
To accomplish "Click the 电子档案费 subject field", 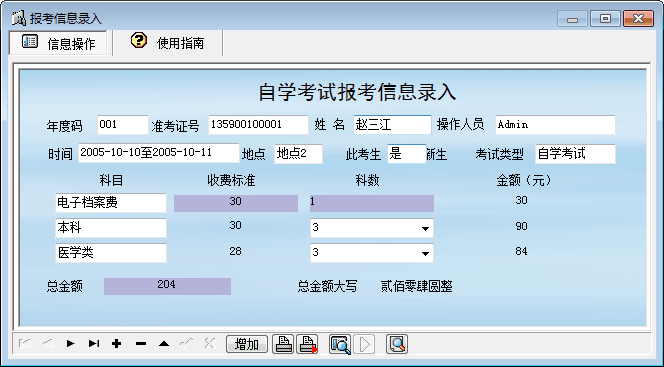I will 111,203.
